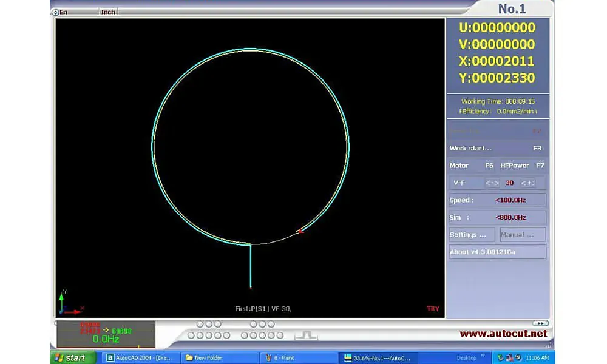Click the greyed Manual... button
Screen dimensions: 607x364
coord(523,235)
